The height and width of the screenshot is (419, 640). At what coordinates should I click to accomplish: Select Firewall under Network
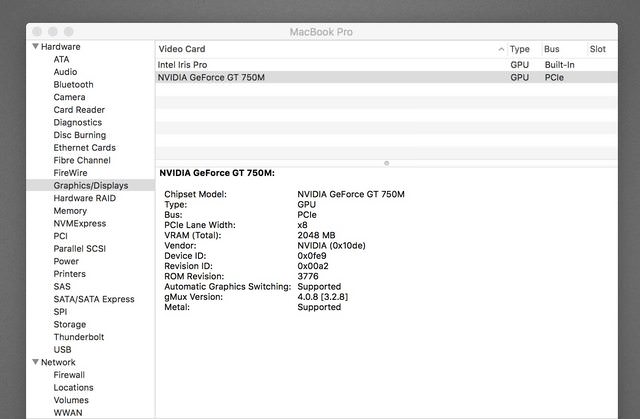[x=69, y=375]
